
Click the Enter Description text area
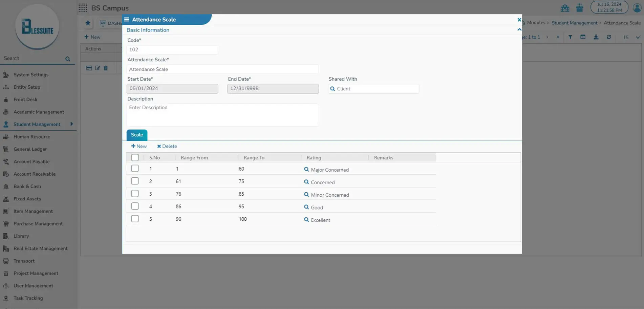[x=222, y=115]
